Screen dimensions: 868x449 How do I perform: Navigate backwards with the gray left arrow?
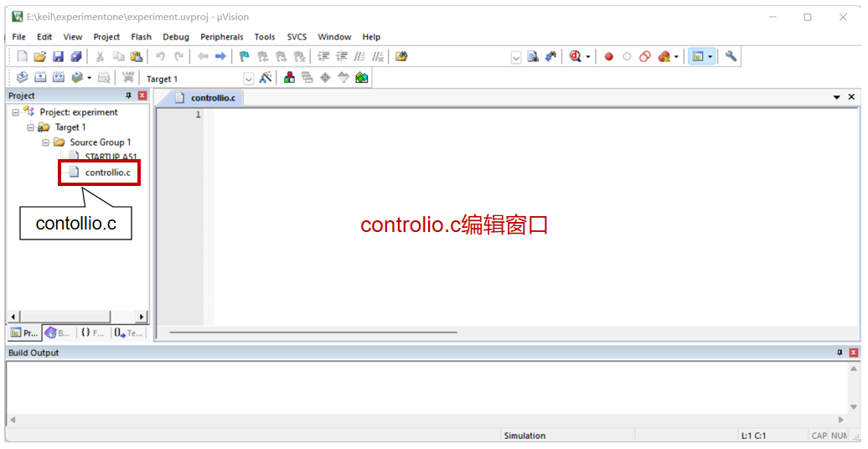(203, 56)
